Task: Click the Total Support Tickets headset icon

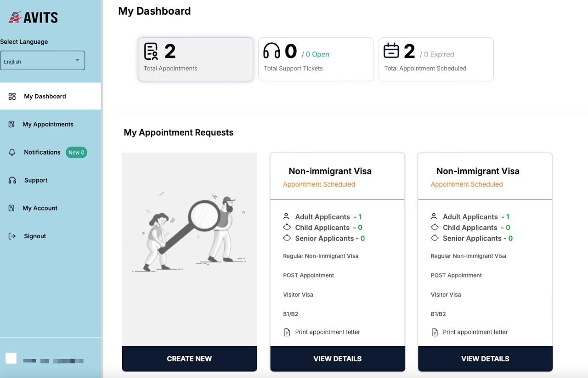Action: click(x=271, y=51)
